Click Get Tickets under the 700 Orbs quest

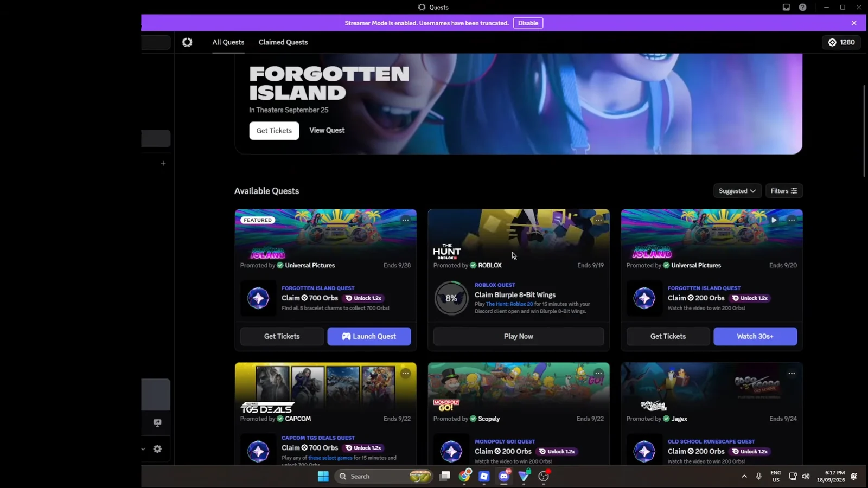[x=282, y=336]
